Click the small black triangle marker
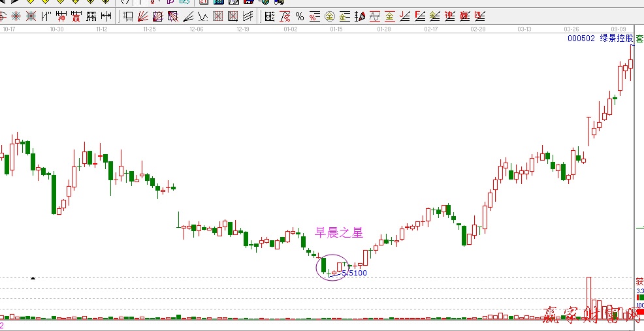 (33, 279)
